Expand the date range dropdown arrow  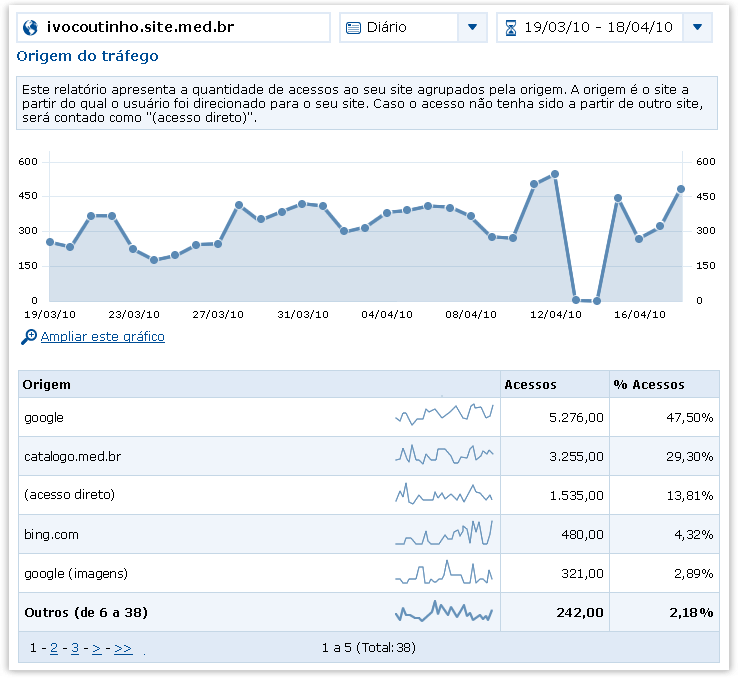(x=697, y=28)
